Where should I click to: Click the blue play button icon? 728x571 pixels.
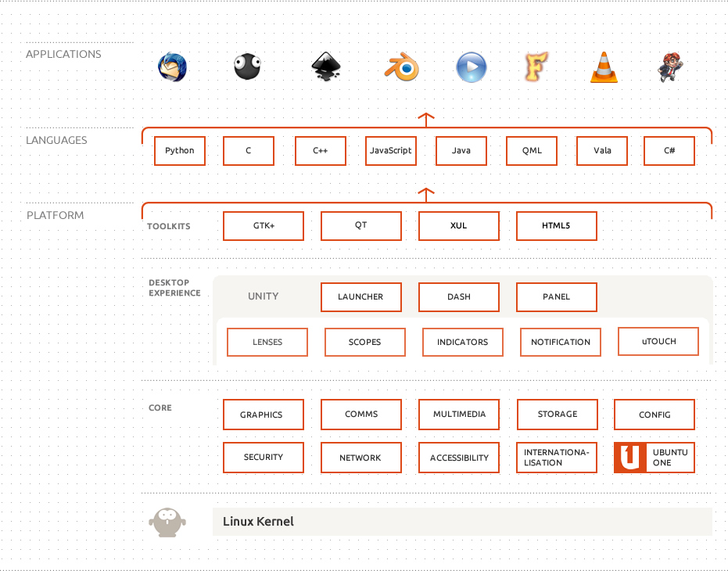471,67
